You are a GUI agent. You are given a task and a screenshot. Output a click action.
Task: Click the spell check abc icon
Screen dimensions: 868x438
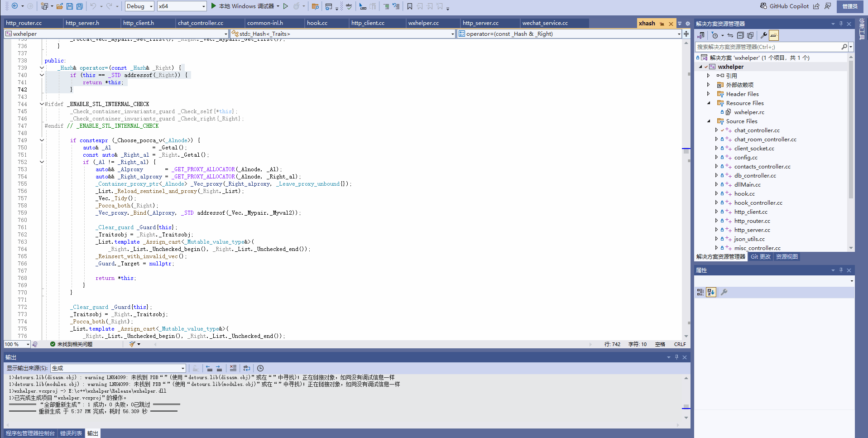click(x=349, y=6)
